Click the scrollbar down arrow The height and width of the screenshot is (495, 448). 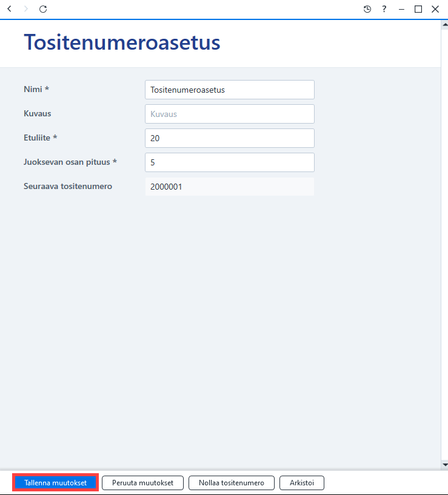tap(445, 465)
